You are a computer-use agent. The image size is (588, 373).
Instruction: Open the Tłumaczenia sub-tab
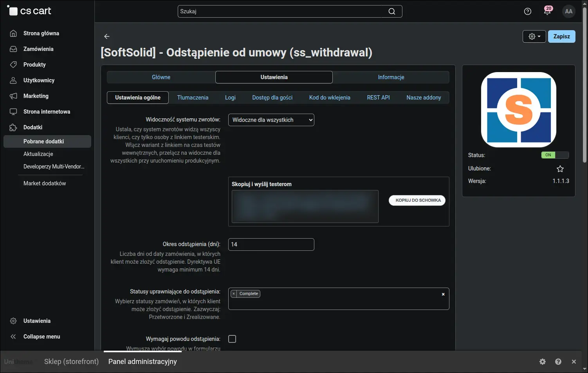point(193,98)
